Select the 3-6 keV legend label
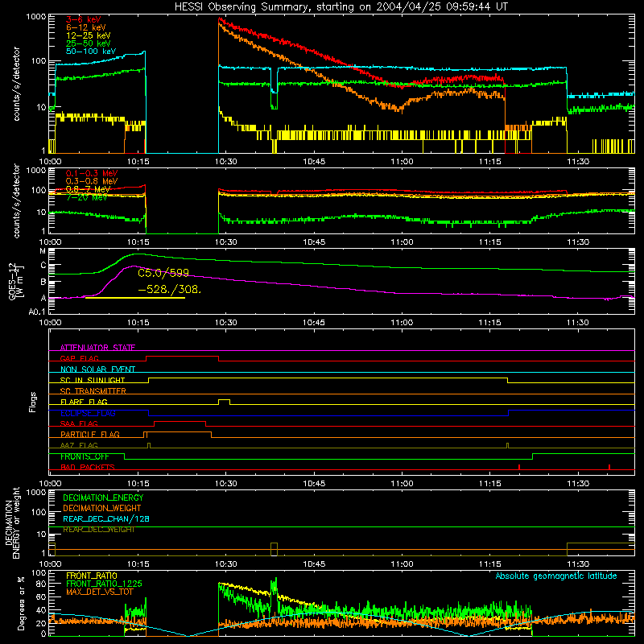The height and width of the screenshot is (644, 644). tap(84, 19)
